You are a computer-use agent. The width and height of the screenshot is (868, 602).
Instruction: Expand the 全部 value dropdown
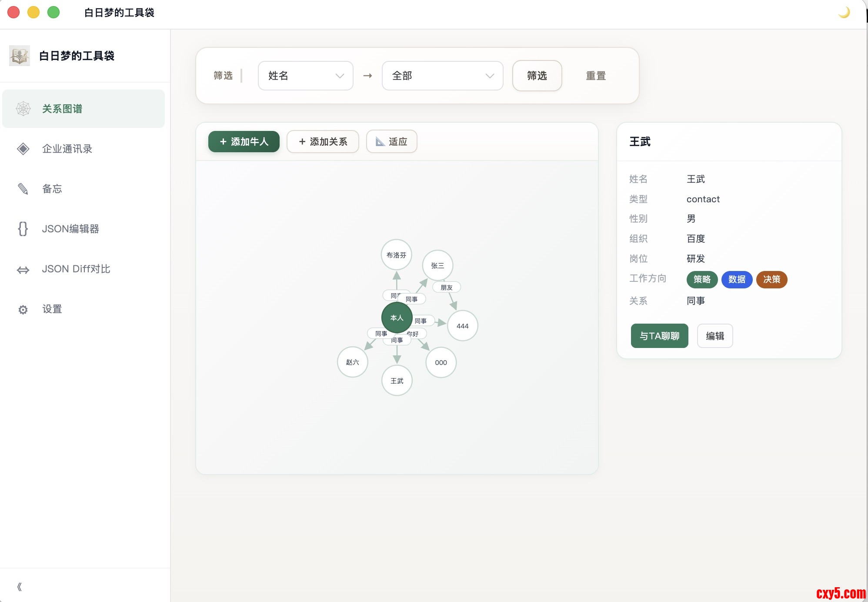[442, 76]
